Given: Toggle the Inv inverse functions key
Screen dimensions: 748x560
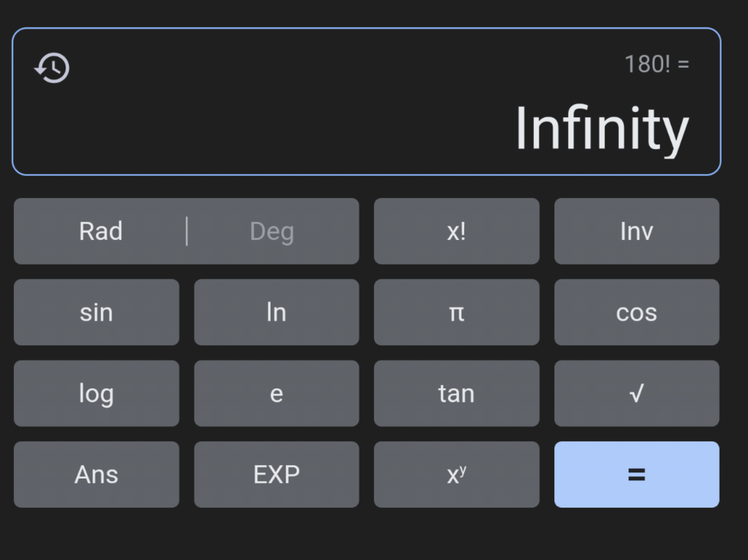Looking at the screenshot, I should point(637,231).
